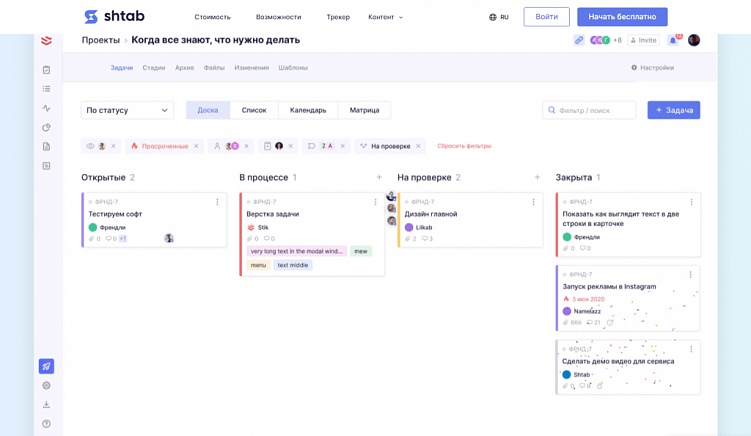Image resolution: width=751 pixels, height=436 pixels.
Task: Open the list icon in left sidebar
Action: pos(46,89)
